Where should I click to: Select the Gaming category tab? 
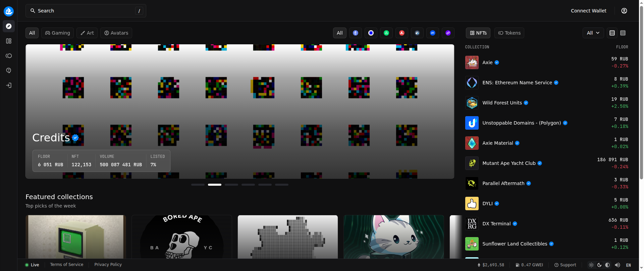[x=58, y=33]
